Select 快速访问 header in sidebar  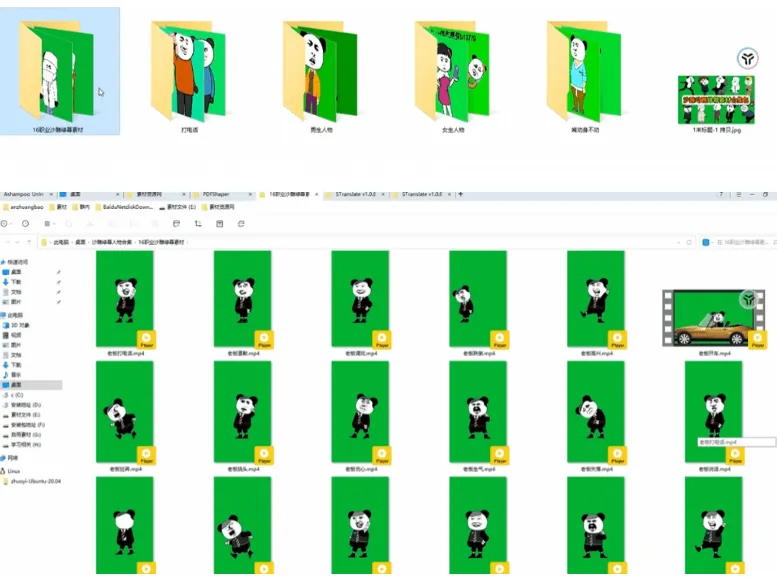point(14,262)
